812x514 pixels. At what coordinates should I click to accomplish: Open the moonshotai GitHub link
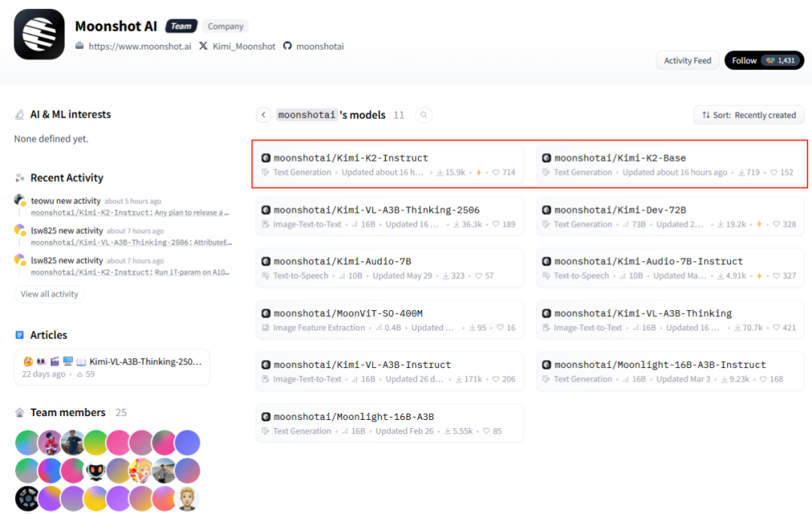point(320,46)
